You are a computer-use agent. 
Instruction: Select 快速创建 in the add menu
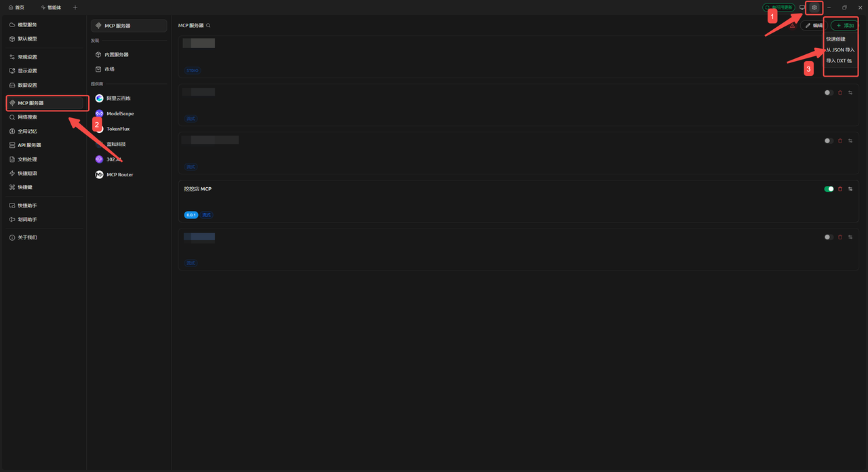[835, 39]
